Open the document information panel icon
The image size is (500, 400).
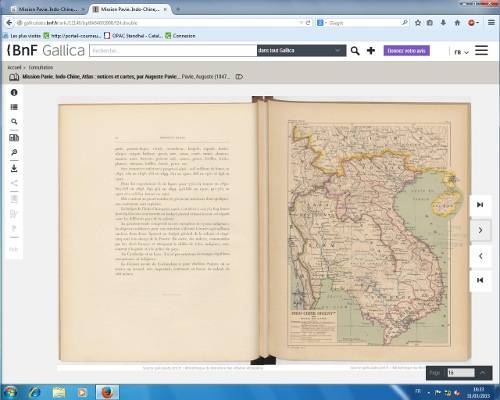[x=14, y=92]
